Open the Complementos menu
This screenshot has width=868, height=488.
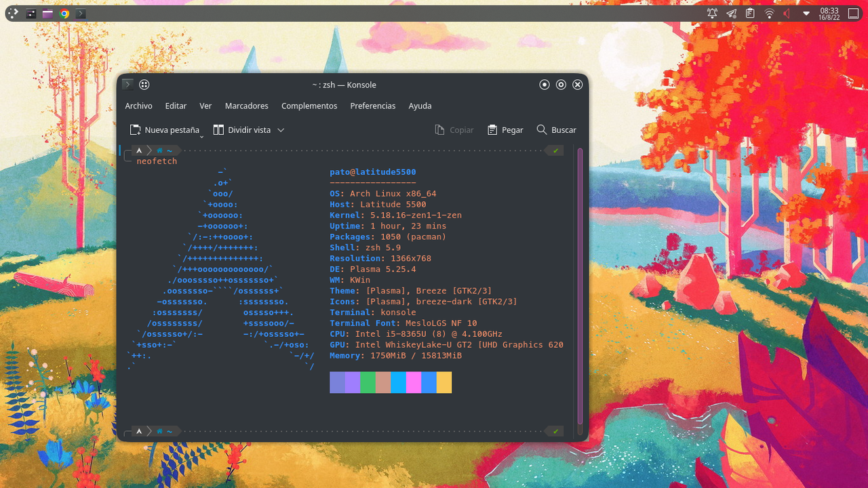pyautogui.click(x=309, y=106)
